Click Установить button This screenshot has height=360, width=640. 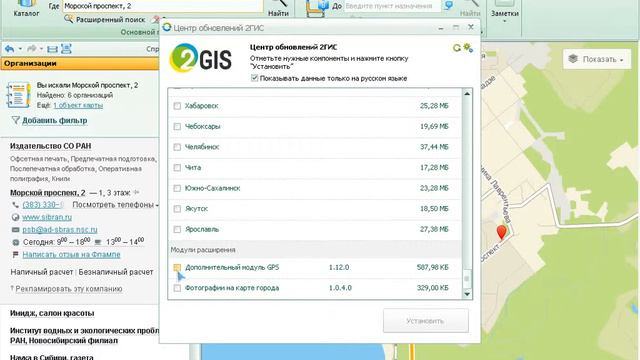[x=426, y=321]
